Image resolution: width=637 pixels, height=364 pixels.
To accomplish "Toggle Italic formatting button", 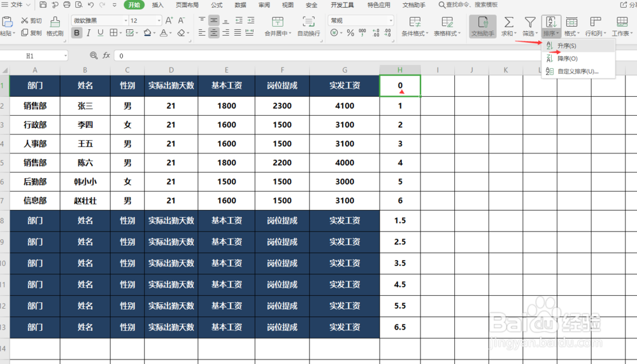I will pos(88,33).
